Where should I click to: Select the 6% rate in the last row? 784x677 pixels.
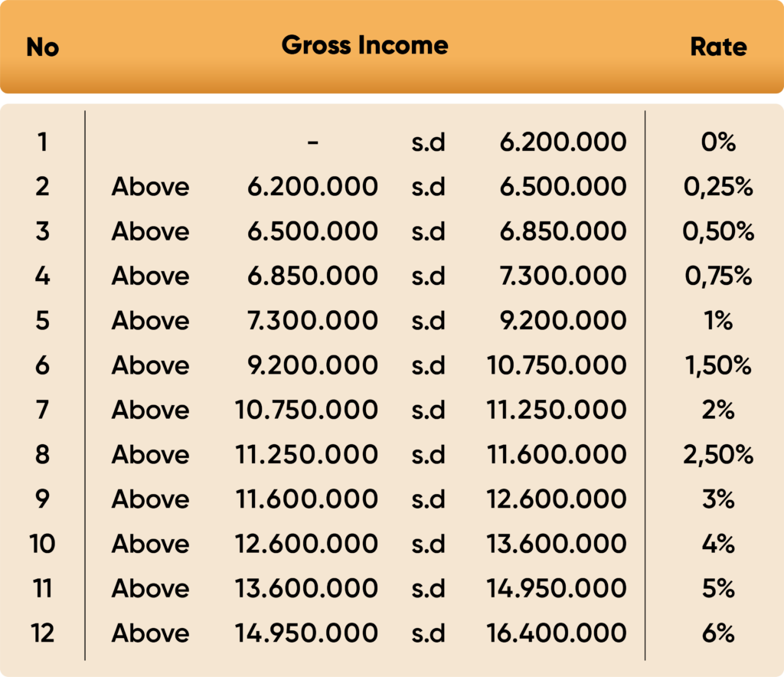tap(718, 633)
